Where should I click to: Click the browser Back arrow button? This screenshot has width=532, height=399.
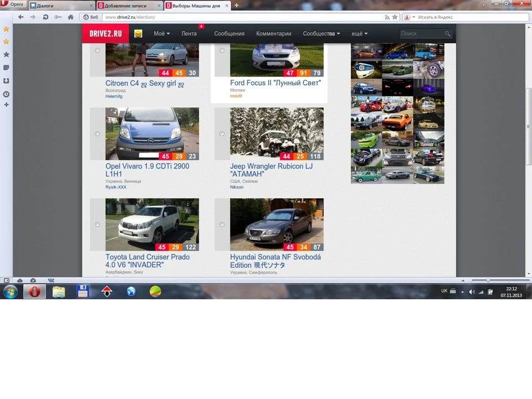point(21,17)
